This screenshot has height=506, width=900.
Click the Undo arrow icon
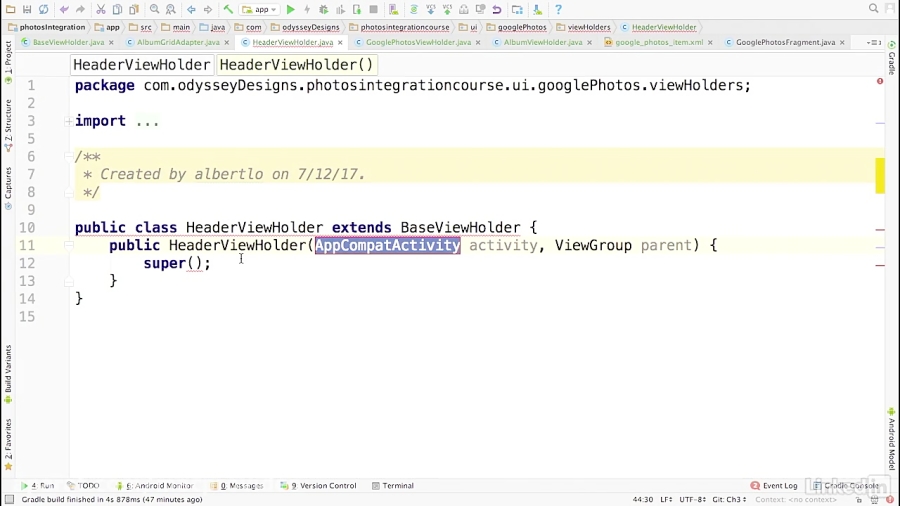coord(64,9)
